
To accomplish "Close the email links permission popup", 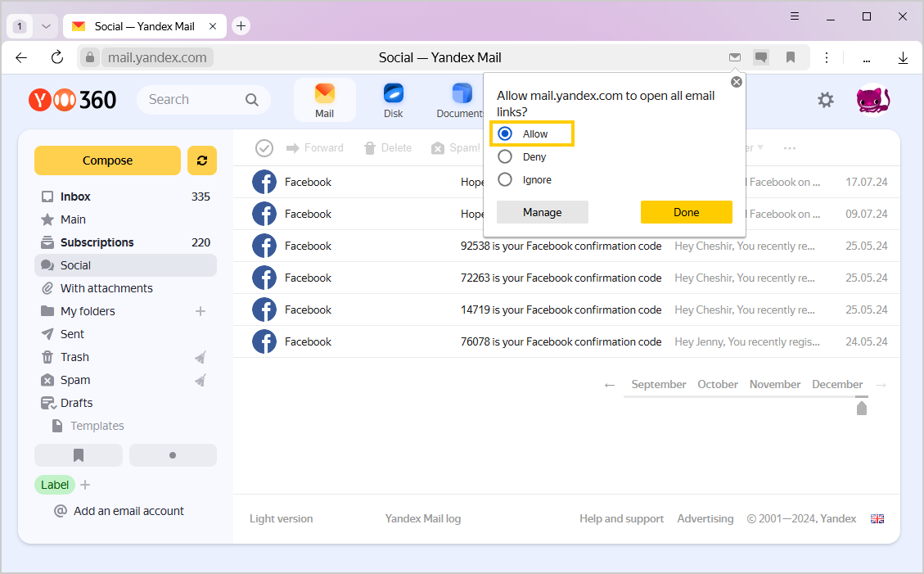I will (737, 82).
